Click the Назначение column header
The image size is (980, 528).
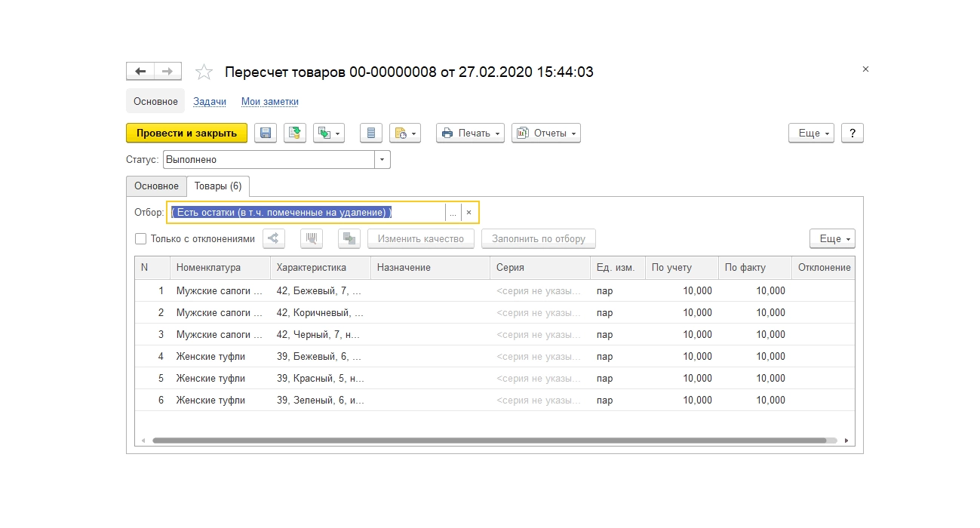point(431,268)
